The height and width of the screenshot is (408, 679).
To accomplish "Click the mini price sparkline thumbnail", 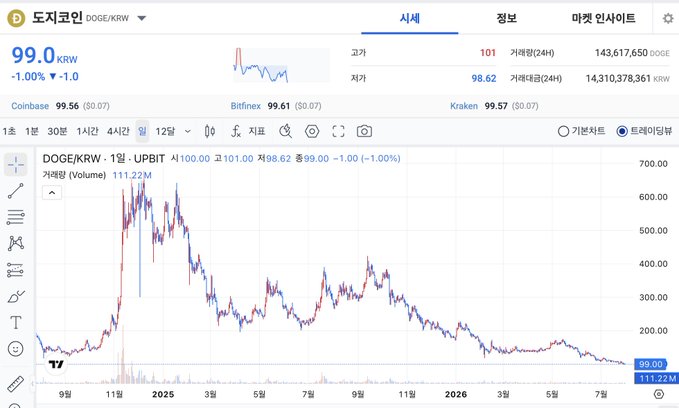I will pos(281,65).
